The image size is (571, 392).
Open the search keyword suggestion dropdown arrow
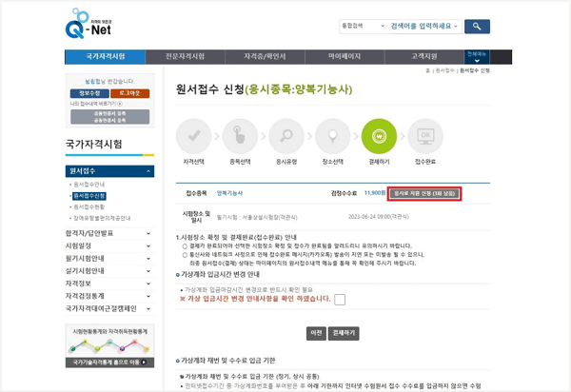tap(456, 26)
